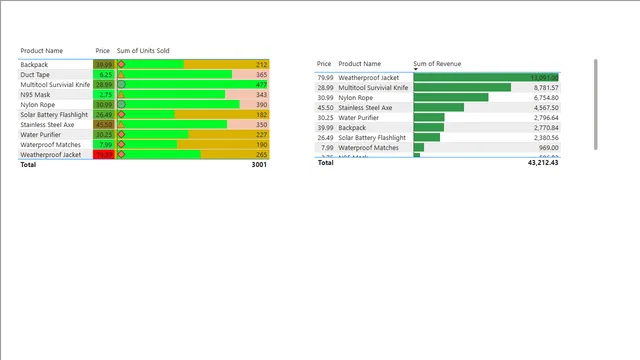Click the sort arrow under Sum of Revenue
The width and height of the screenshot is (640, 360).
click(416, 69)
